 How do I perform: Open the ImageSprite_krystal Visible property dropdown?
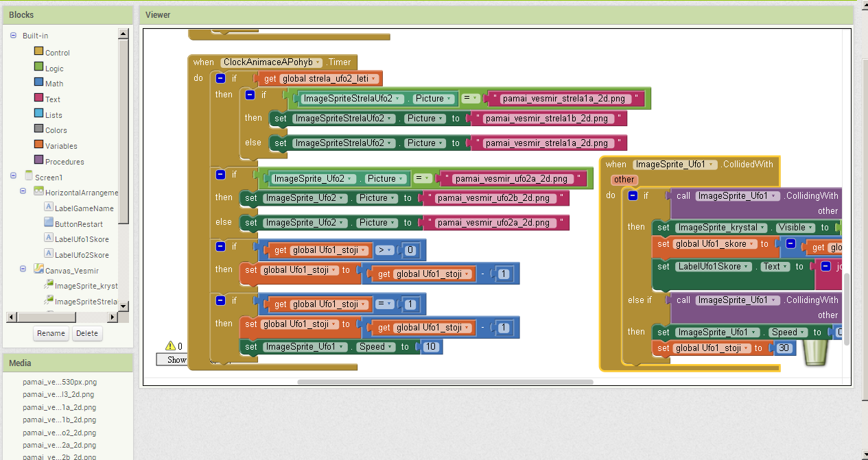point(796,228)
